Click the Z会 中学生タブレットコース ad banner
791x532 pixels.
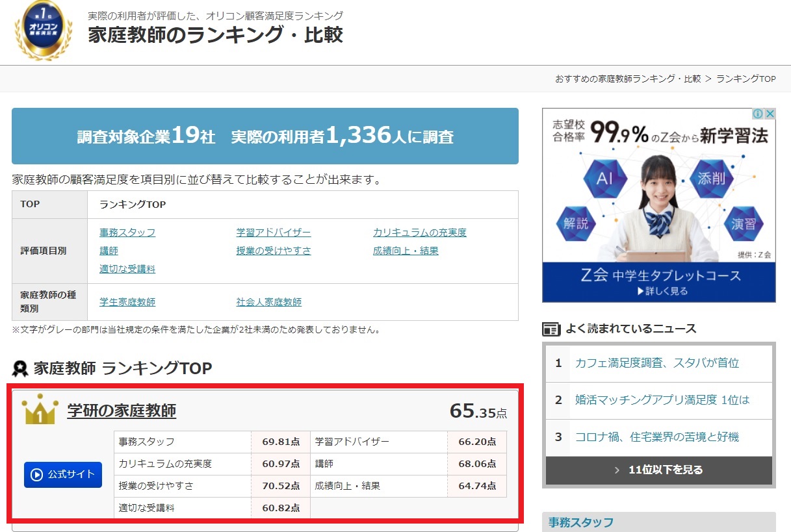(x=659, y=205)
